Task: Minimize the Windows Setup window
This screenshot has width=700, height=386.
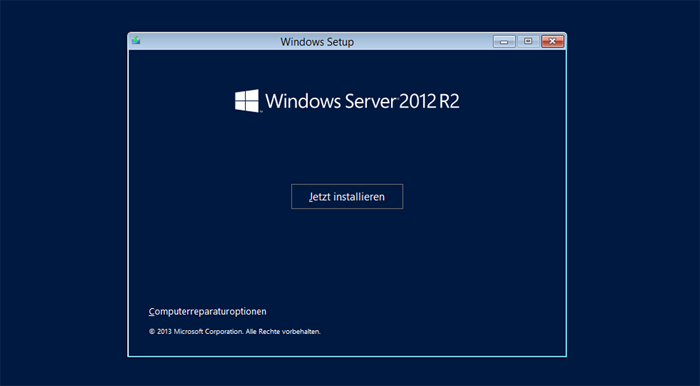Action: click(504, 42)
